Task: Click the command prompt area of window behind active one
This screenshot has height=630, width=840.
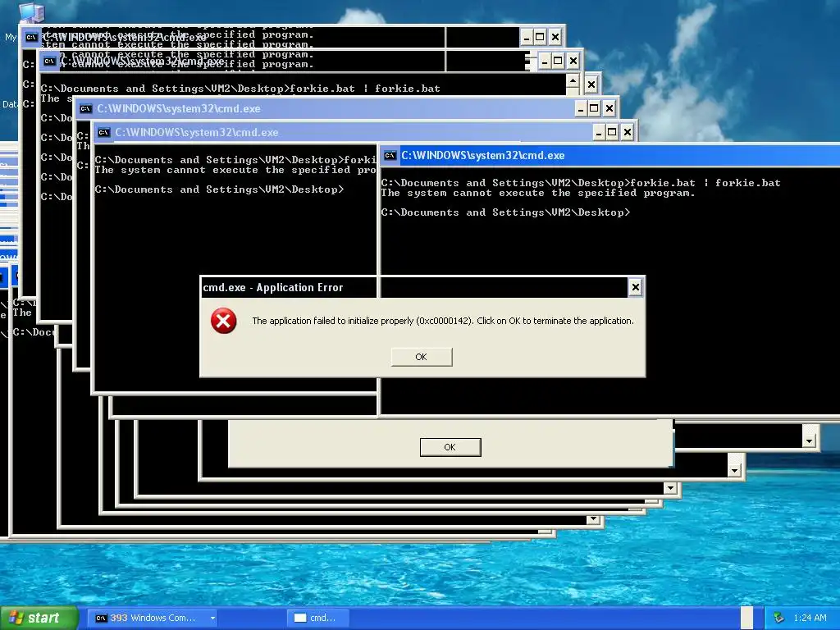Action: pyautogui.click(x=235, y=268)
